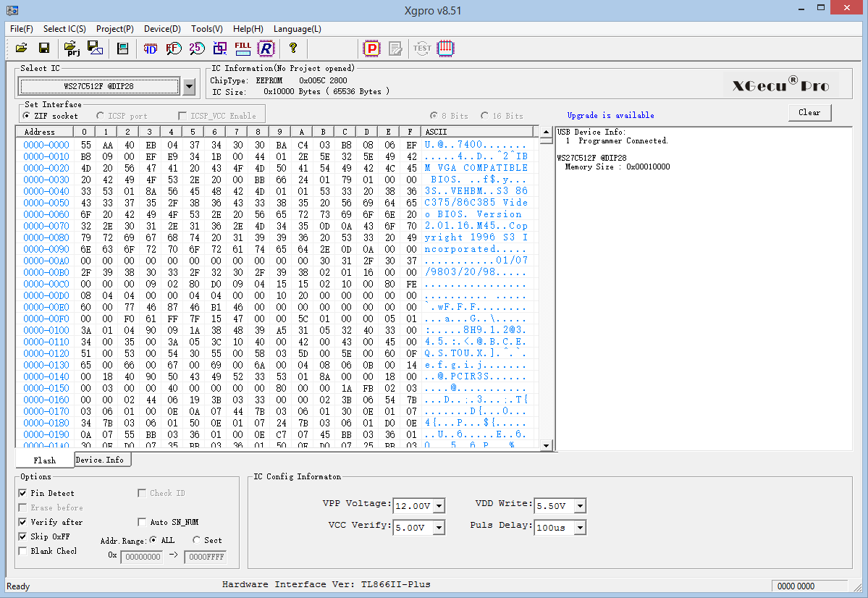
Task: Click the greyed edit script icon
Action: pos(395,49)
